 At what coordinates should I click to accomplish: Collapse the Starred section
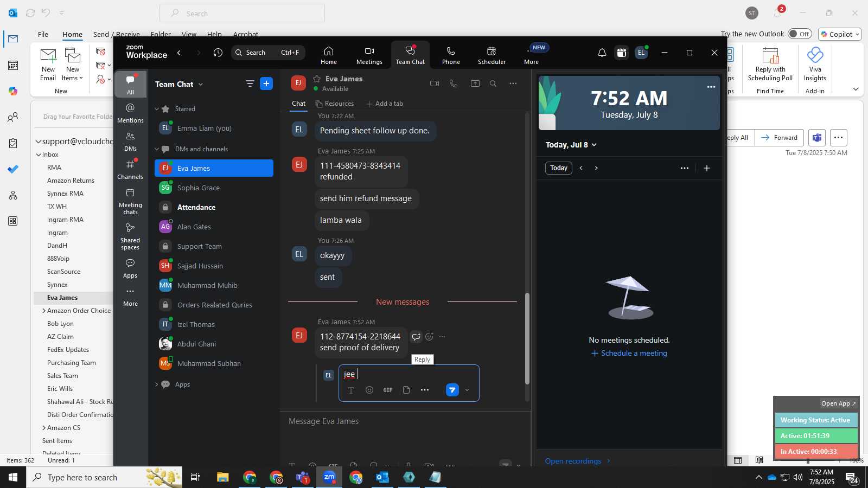[157, 109]
